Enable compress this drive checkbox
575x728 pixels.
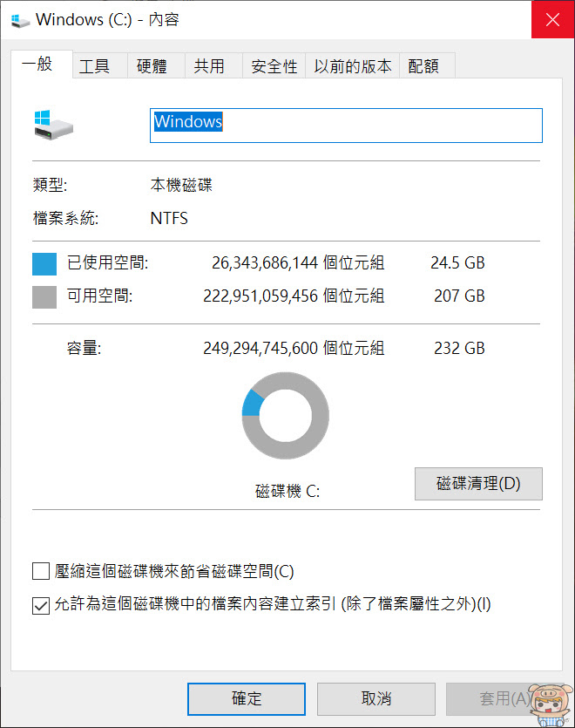[41, 571]
